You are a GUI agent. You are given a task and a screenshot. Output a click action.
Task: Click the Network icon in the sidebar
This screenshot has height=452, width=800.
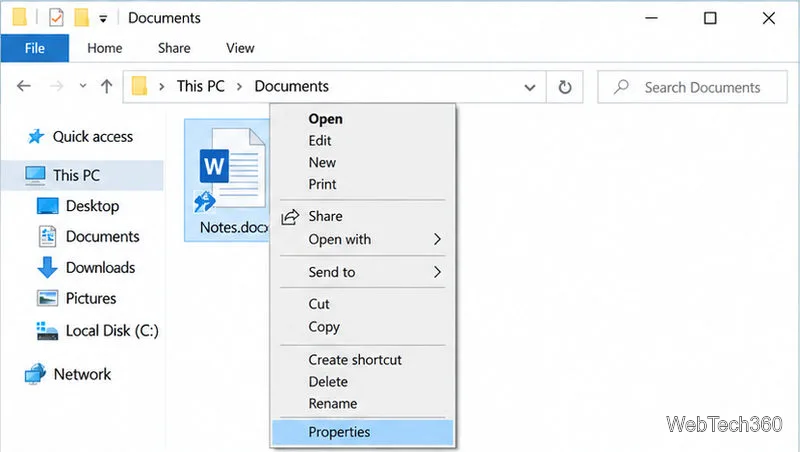click(35, 373)
